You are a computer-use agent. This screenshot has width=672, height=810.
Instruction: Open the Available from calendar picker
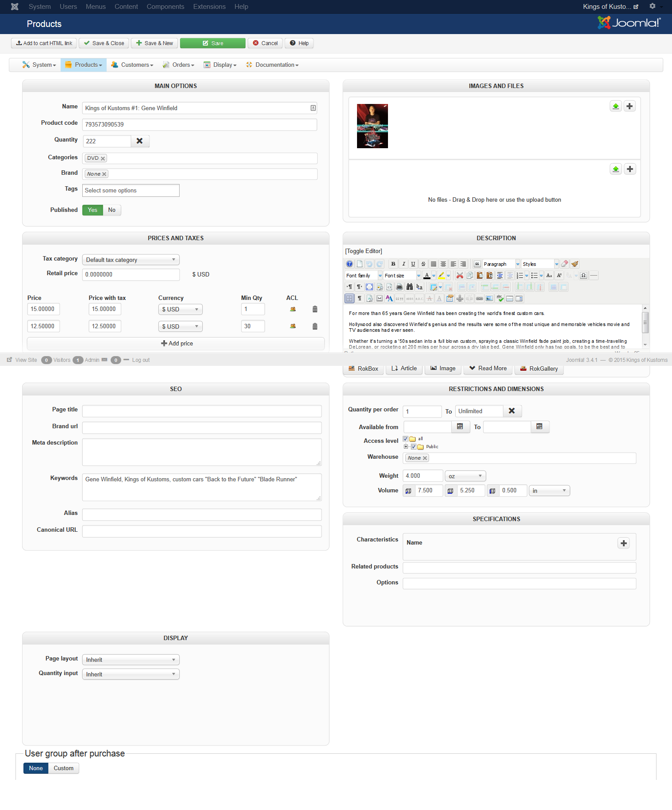click(x=460, y=426)
